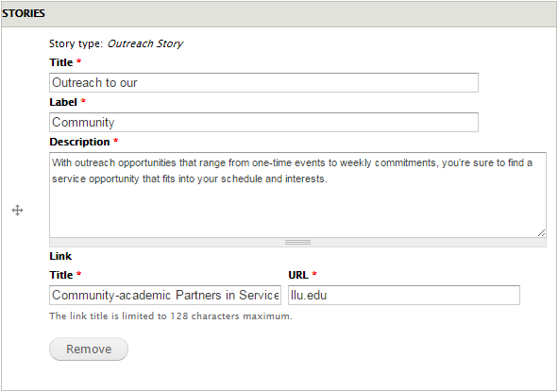558x392 pixels.
Task: Click the red asterisk beside URL
Action: coord(314,274)
